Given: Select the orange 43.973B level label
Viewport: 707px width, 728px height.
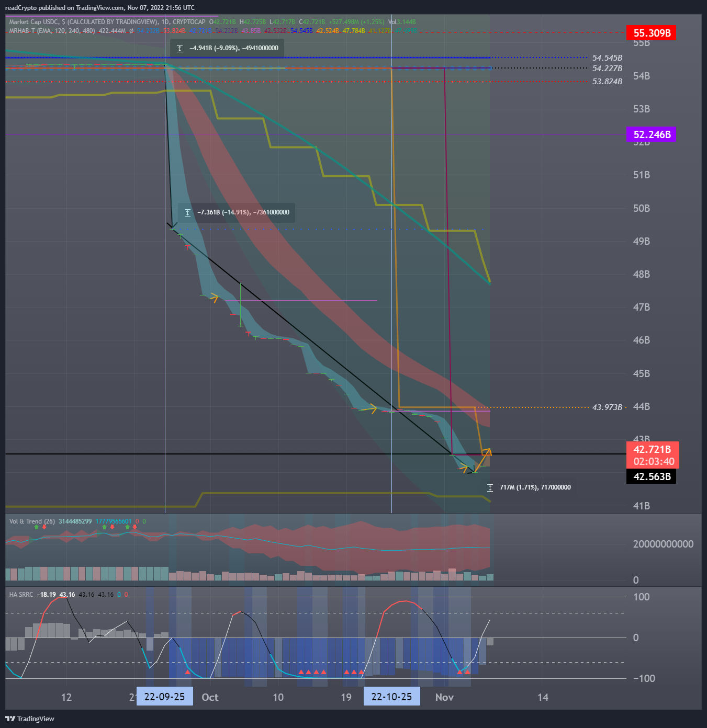Looking at the screenshot, I should (x=607, y=407).
